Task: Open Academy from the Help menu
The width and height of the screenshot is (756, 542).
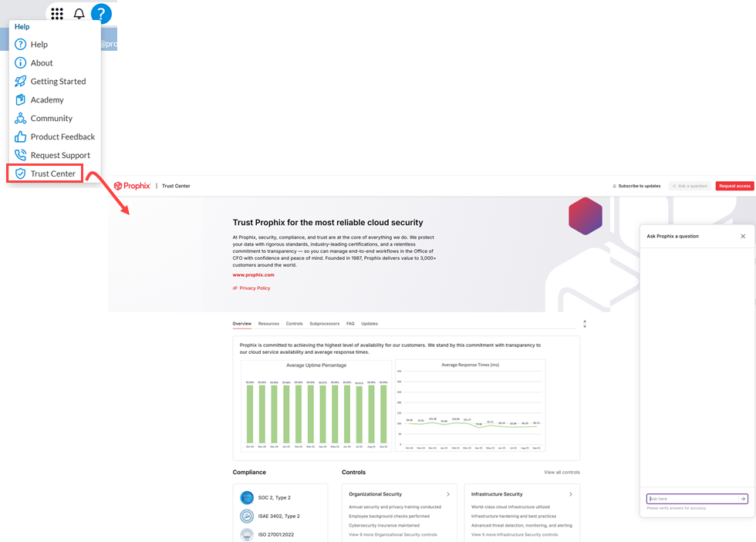Action: pos(47,99)
